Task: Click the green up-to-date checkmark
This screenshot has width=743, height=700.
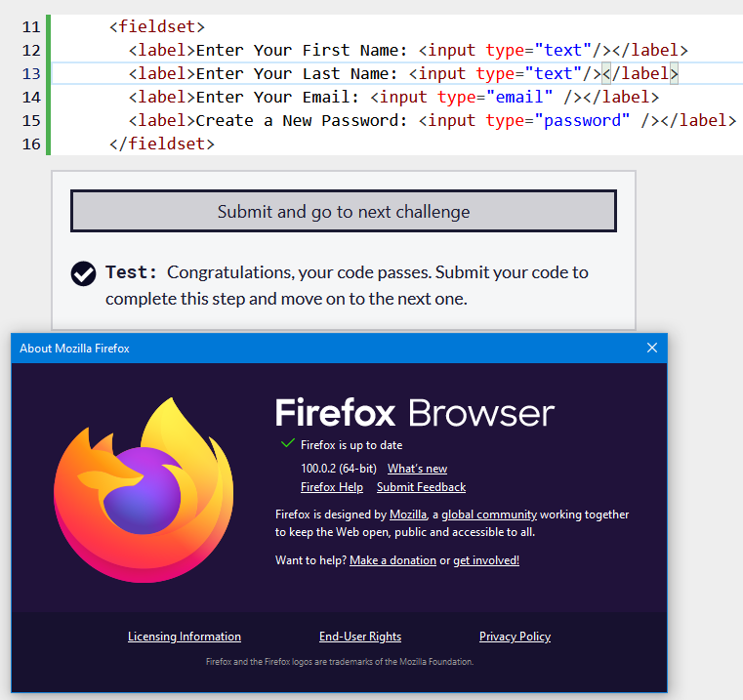Action: tap(288, 443)
